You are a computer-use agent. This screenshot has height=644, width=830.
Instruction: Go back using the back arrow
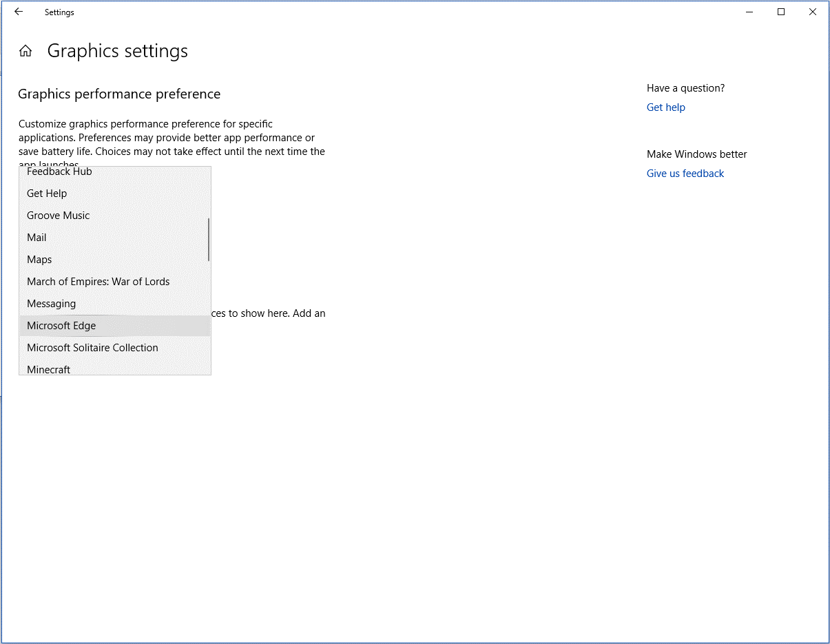19,12
